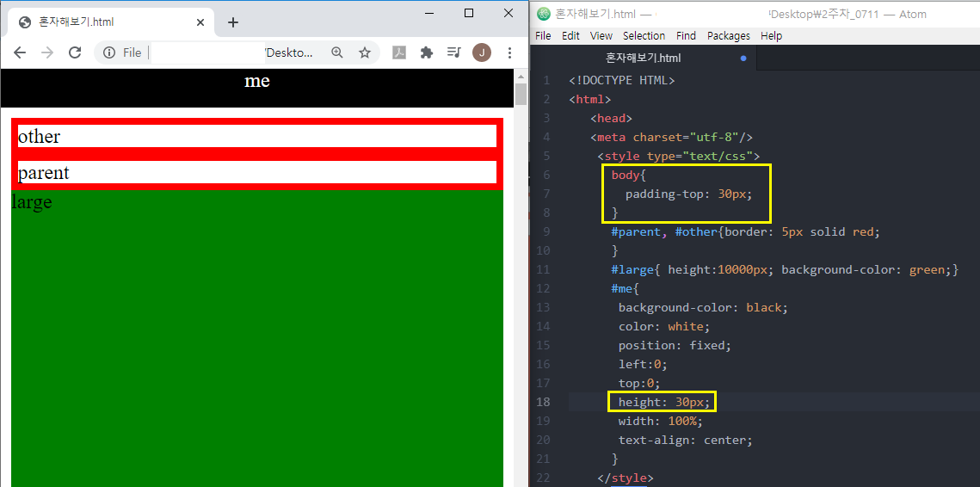The width and height of the screenshot is (980, 487).
Task: Click Chrome's forward navigation arrow
Action: tap(46, 52)
